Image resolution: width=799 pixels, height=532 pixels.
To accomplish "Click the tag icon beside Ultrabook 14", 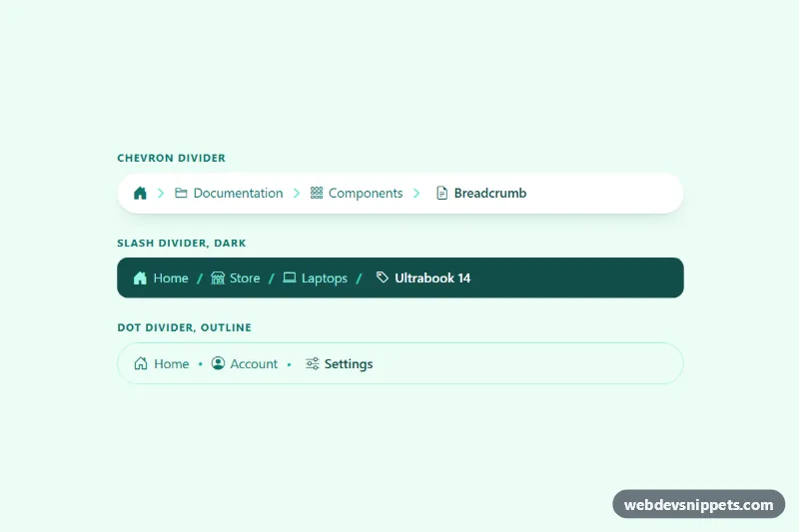I will coord(383,277).
